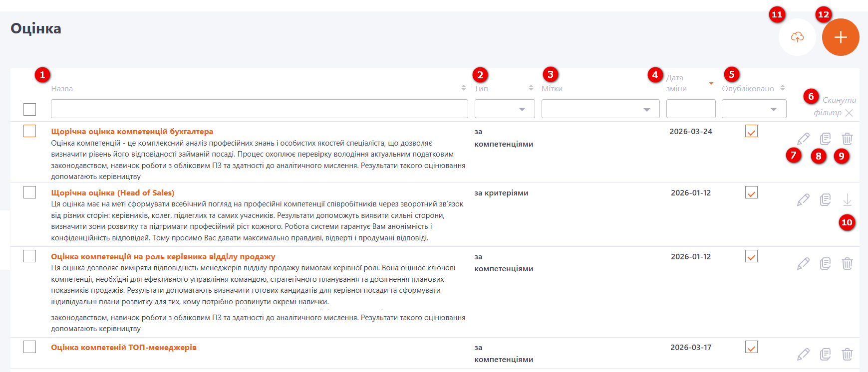Click the 'Мітки' column header label
Image resolution: width=868 pixels, height=372 pixels.
552,89
